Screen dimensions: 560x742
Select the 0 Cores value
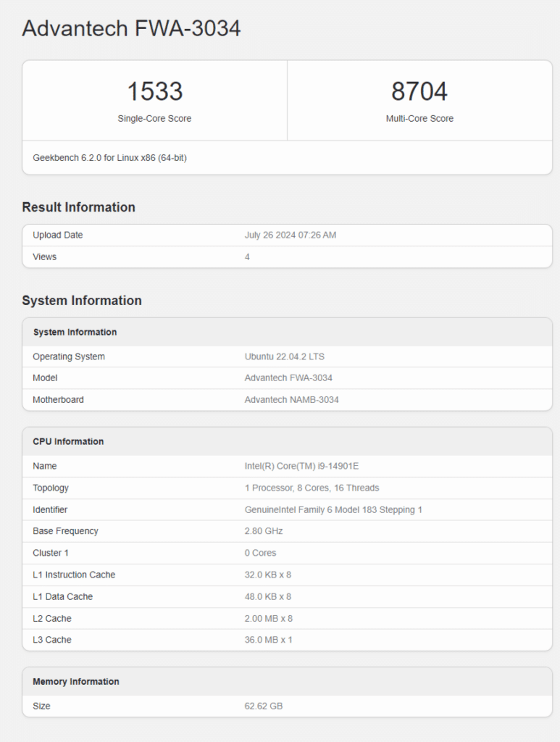tap(260, 553)
